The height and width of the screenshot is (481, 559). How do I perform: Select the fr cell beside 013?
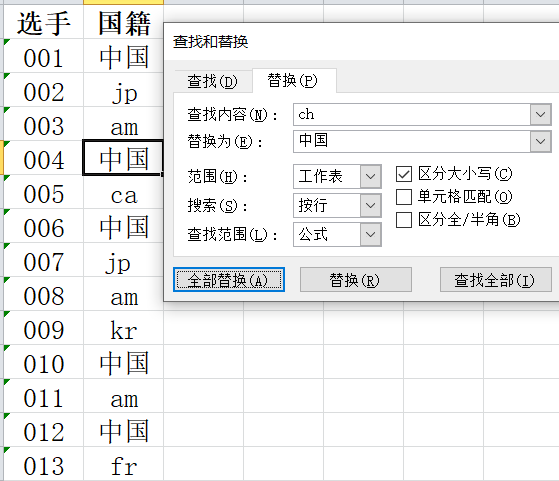(x=124, y=464)
